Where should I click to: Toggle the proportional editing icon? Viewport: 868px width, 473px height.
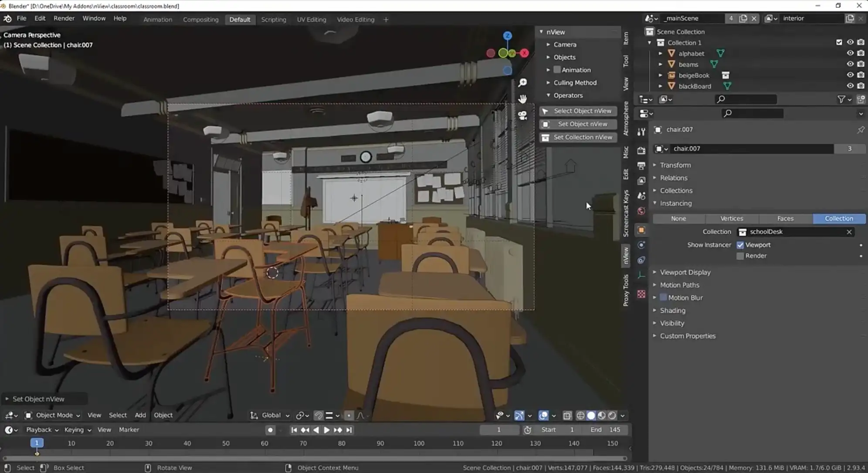click(349, 416)
